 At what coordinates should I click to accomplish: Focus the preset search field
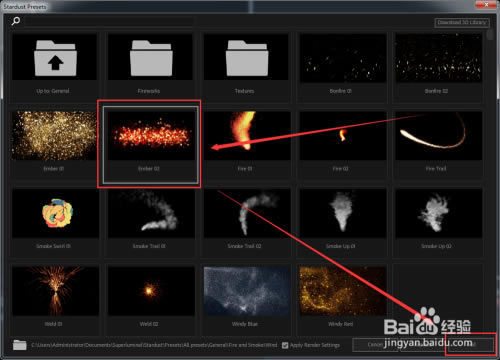click(109, 22)
